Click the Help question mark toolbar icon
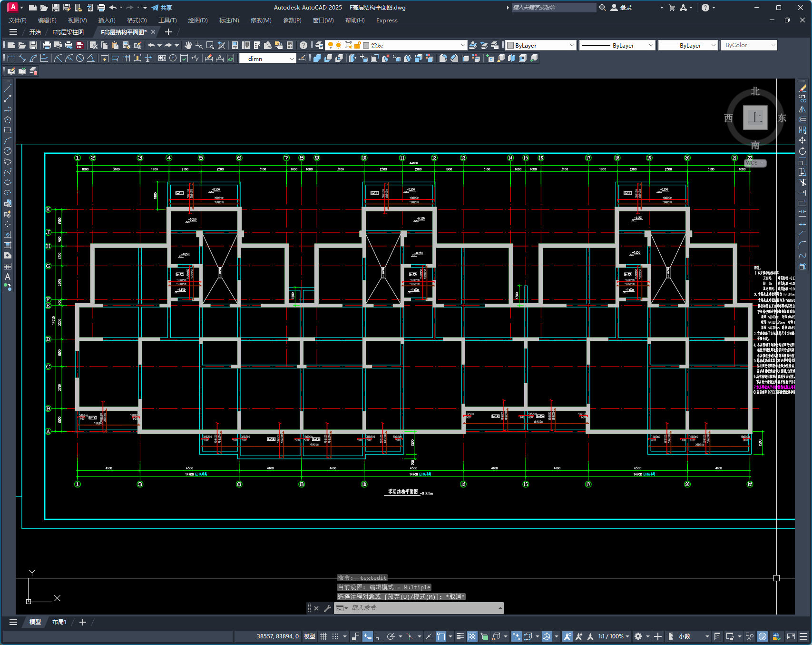812x645 pixels. point(303,45)
